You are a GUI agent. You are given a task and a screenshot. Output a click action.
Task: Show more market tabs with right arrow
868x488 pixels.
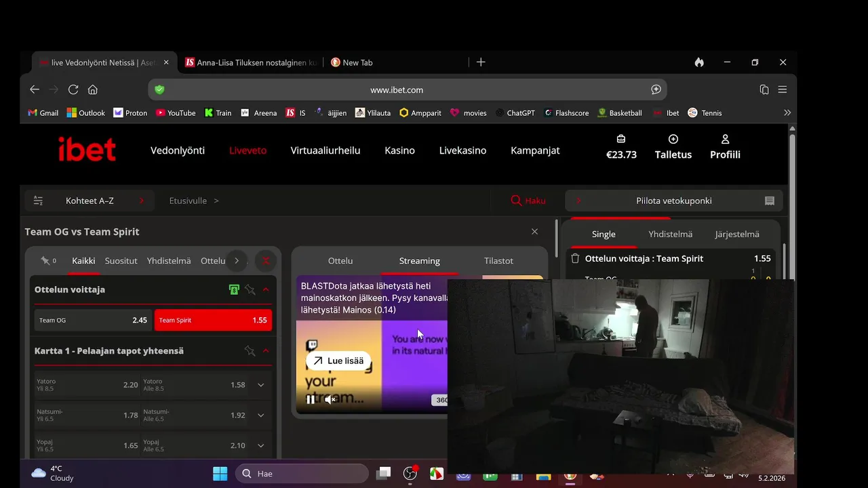pos(236,260)
